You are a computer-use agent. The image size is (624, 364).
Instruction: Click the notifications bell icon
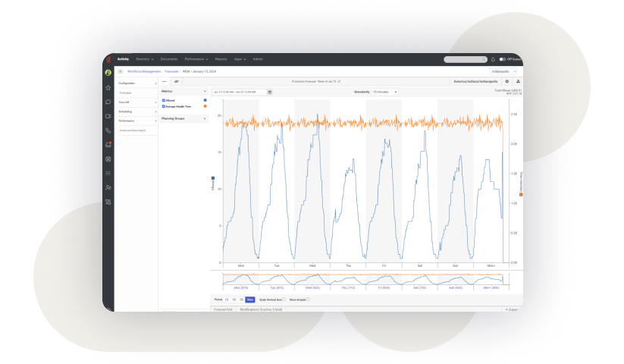pyautogui.click(x=493, y=59)
